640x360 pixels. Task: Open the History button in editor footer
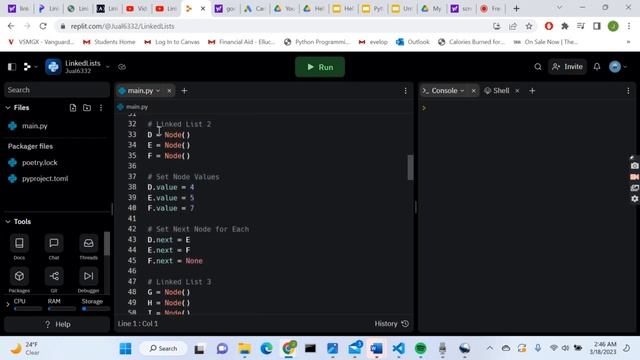tap(391, 324)
